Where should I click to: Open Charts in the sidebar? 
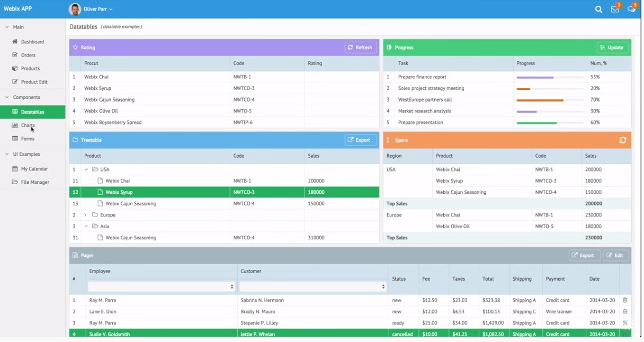pyautogui.click(x=28, y=125)
